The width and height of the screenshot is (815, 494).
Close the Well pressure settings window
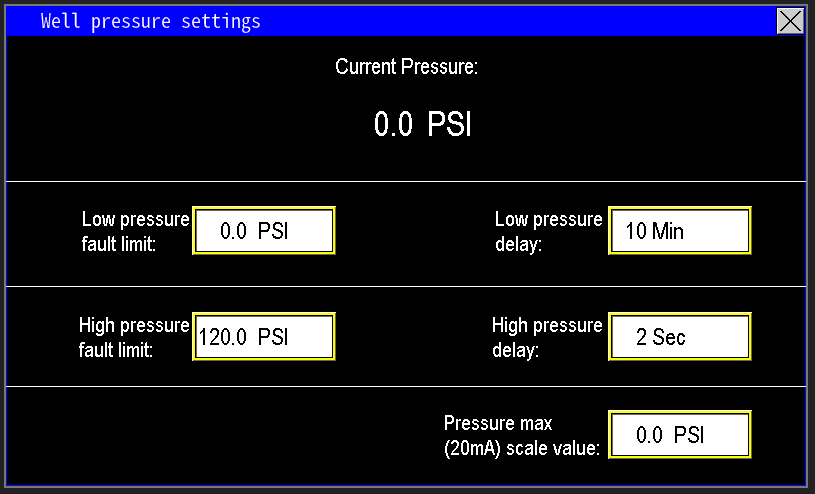(x=790, y=21)
